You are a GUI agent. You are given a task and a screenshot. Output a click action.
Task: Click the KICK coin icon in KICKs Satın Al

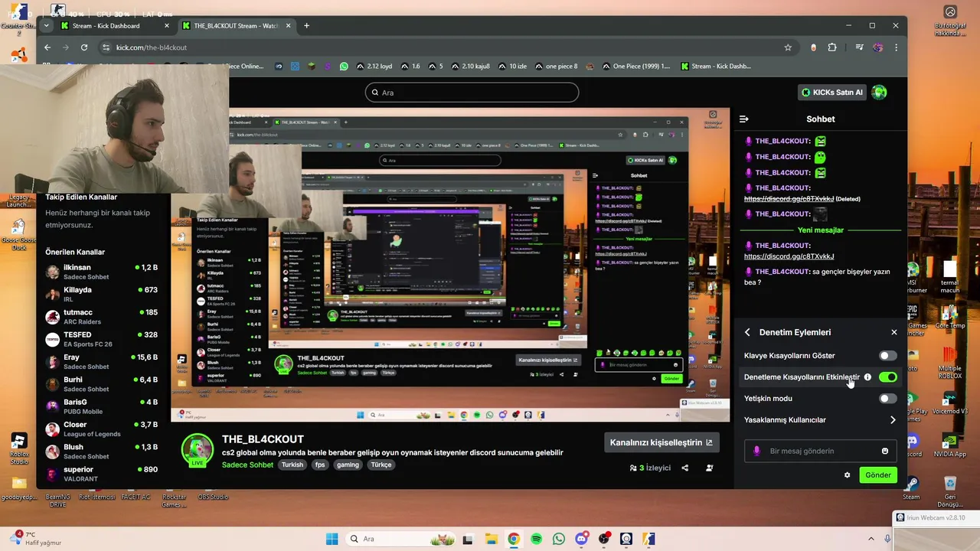pos(806,93)
